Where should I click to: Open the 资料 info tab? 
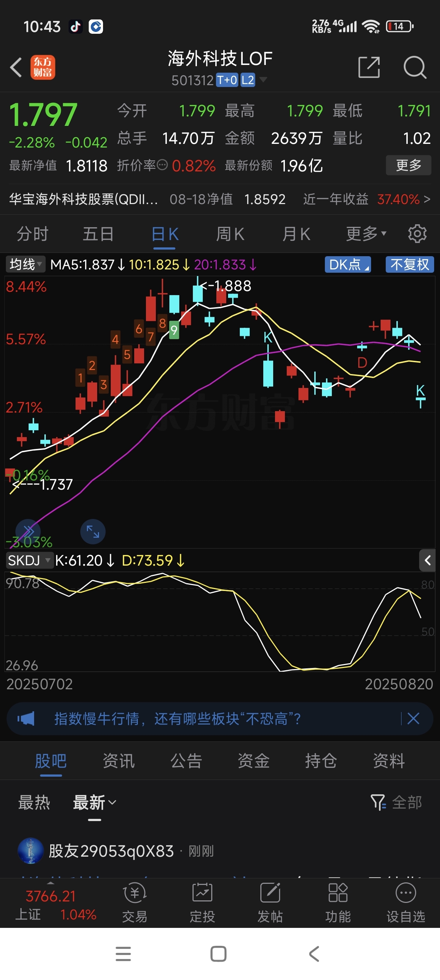click(389, 761)
